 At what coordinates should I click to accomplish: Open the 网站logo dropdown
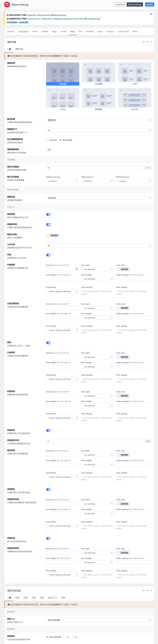coord(99,620)
